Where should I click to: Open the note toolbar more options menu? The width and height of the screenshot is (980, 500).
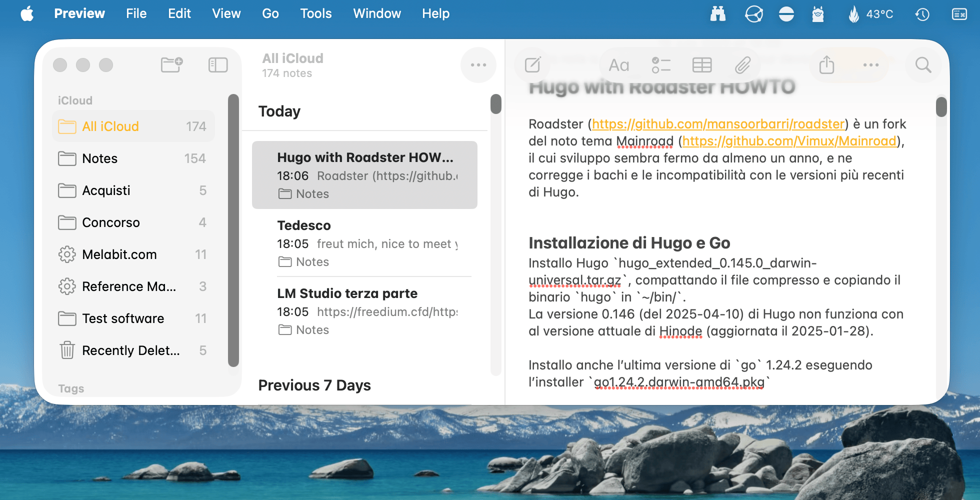870,65
